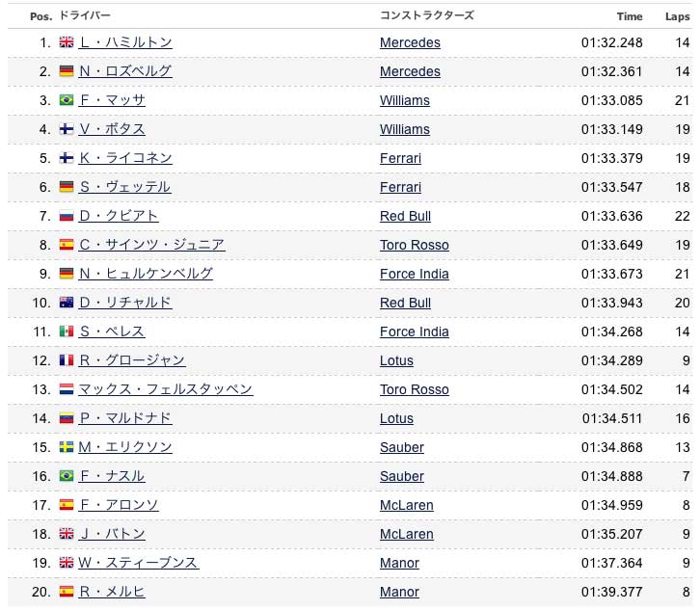Click the French flag next to R・グロージャン

point(67,360)
